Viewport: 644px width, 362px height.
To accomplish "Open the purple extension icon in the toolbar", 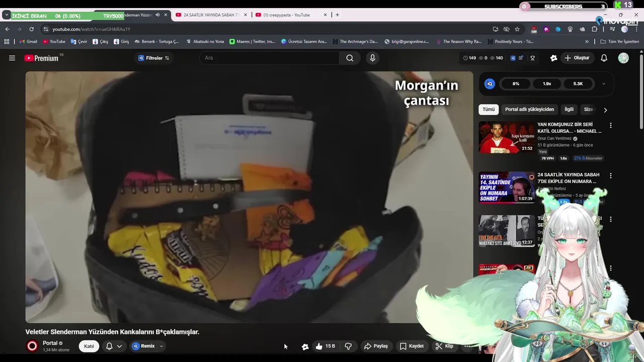I will [546, 29].
